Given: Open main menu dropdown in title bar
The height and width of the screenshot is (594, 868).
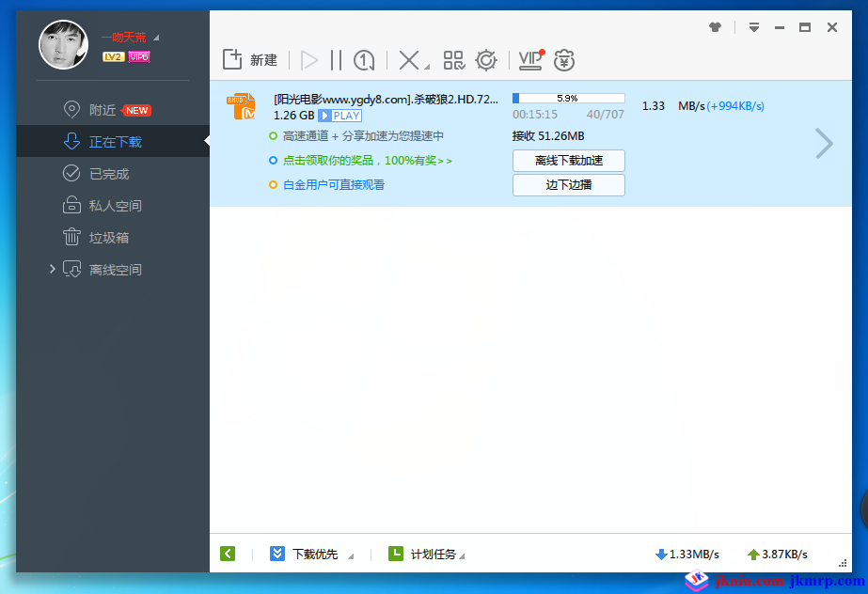Looking at the screenshot, I should (753, 27).
